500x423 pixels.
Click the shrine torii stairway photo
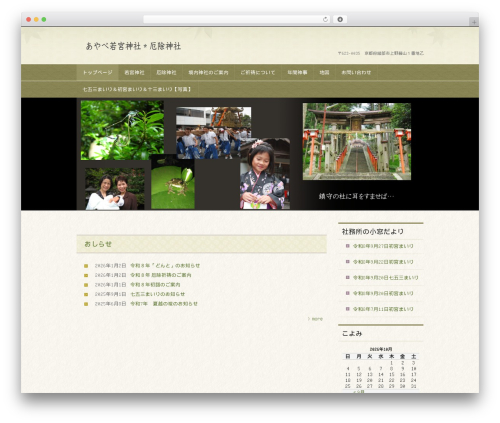coord(357,141)
